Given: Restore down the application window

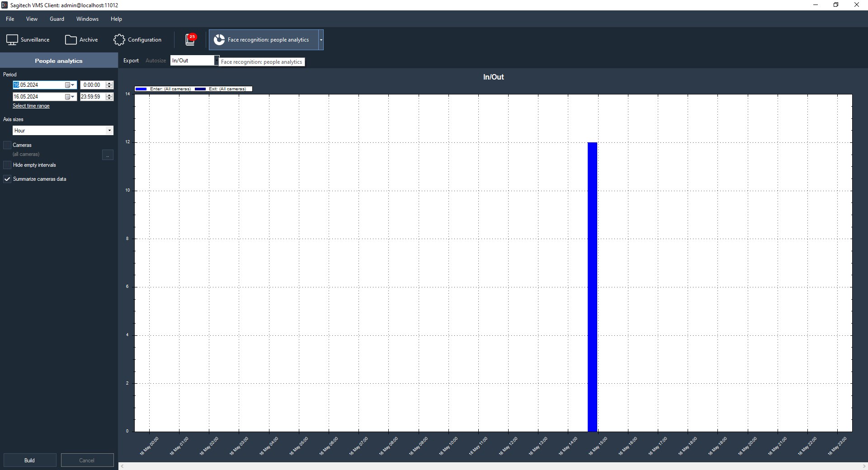Looking at the screenshot, I should click(836, 5).
